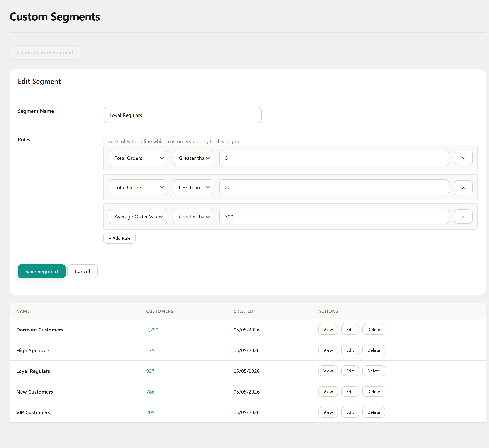Click the Rules label
This screenshot has width=489, height=448.
pyautogui.click(x=24, y=140)
